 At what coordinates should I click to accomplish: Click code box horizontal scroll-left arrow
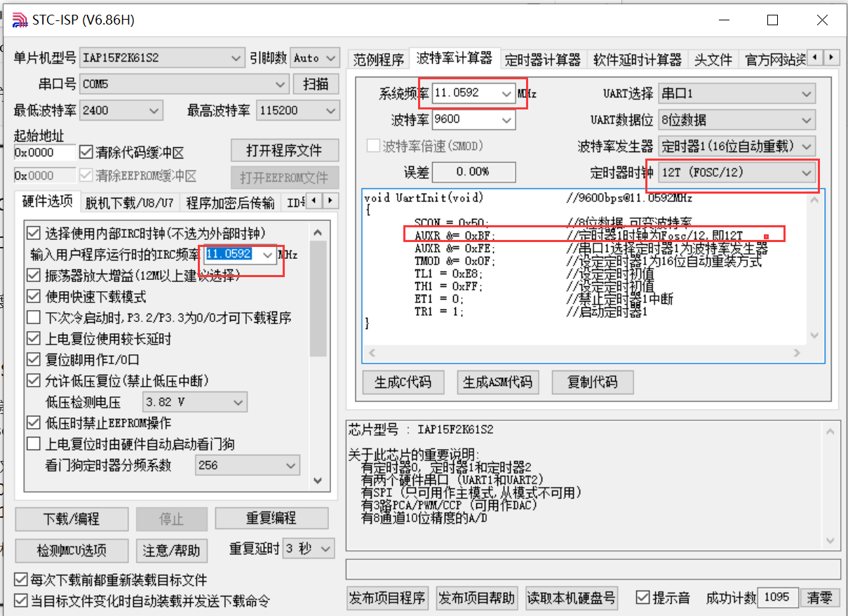(371, 354)
